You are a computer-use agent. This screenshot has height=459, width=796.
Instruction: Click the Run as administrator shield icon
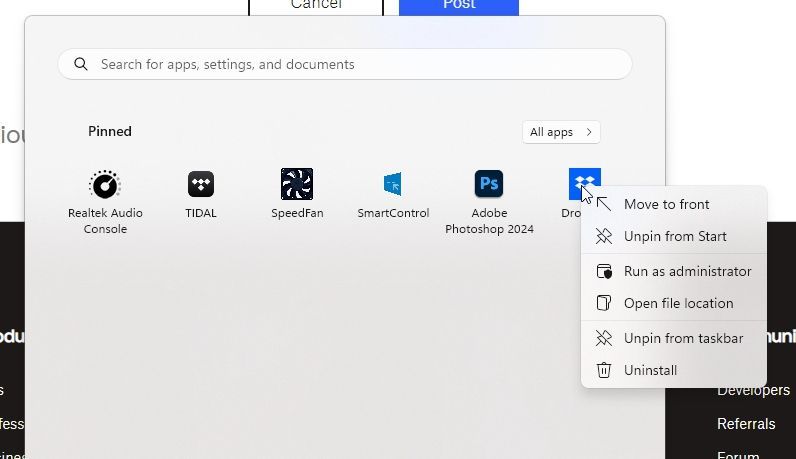[x=604, y=271]
